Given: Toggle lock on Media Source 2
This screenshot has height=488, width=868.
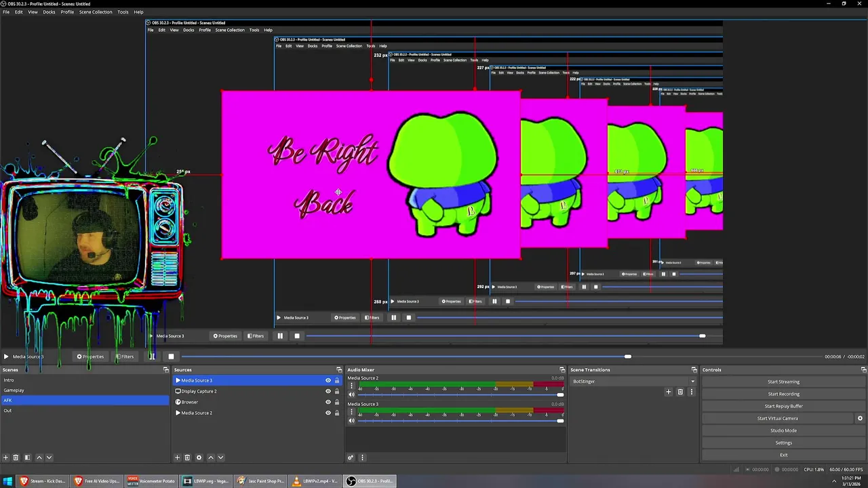Looking at the screenshot, I should [337, 413].
